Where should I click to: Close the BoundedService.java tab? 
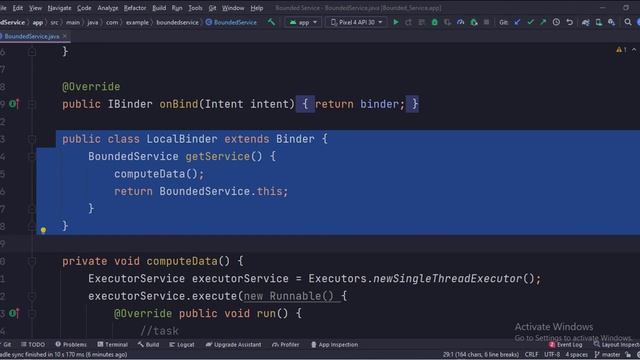[64, 36]
